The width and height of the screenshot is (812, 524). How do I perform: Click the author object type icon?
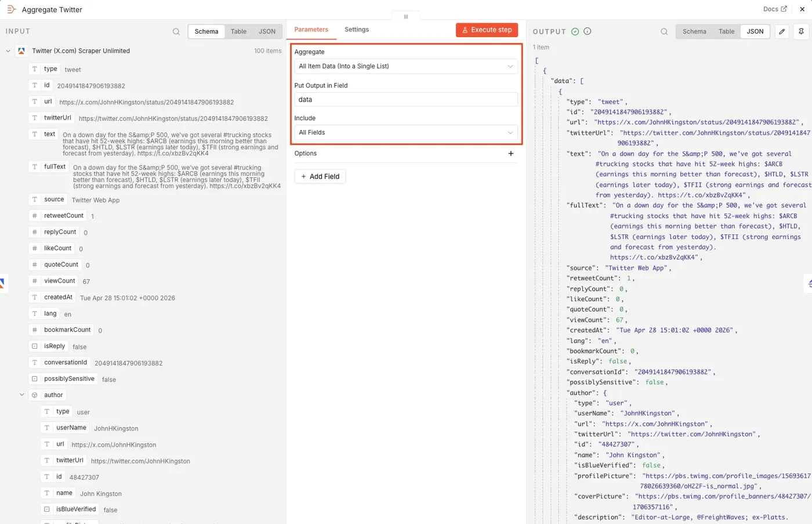coord(35,395)
